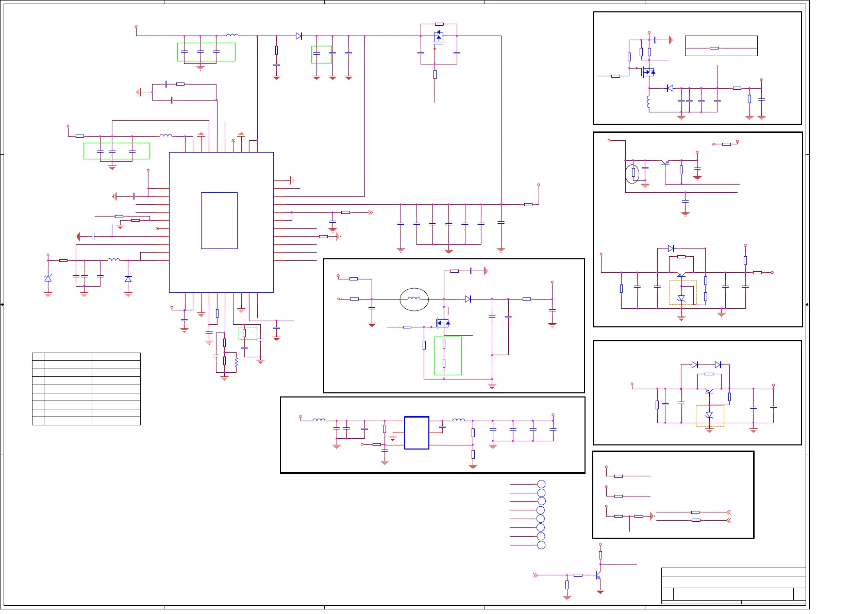Click the dashed green box around a single resistor

coord(247,333)
